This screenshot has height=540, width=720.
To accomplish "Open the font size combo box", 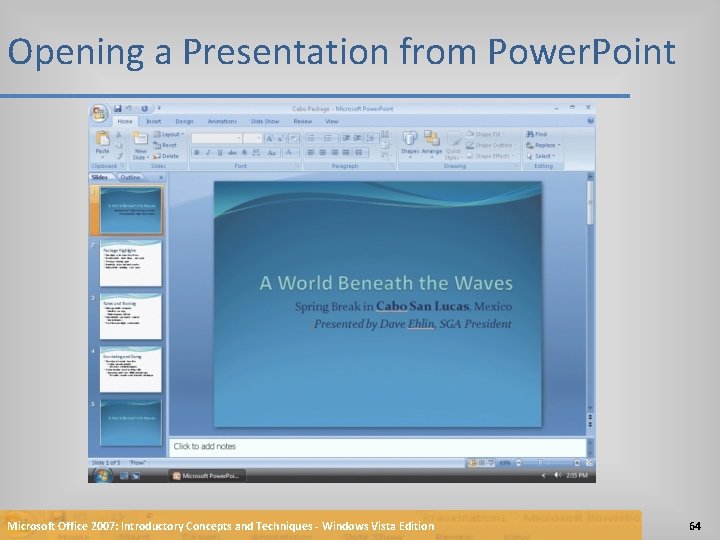I will point(252,138).
